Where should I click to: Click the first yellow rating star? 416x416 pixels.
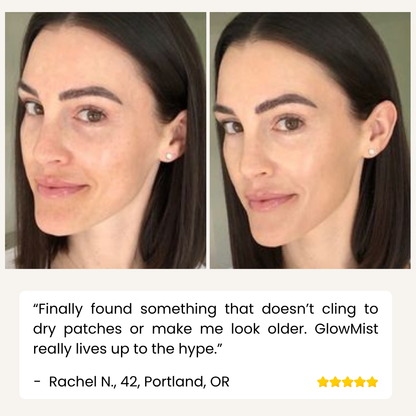click(x=323, y=382)
